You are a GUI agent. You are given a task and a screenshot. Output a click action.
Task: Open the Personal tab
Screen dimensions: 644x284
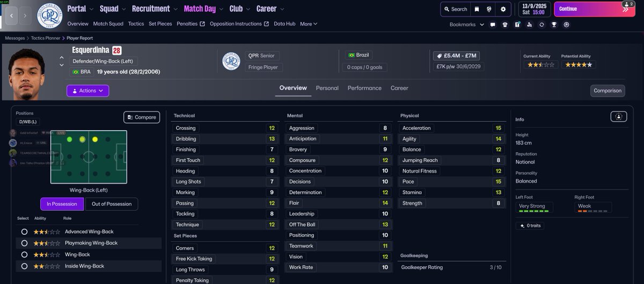327,88
